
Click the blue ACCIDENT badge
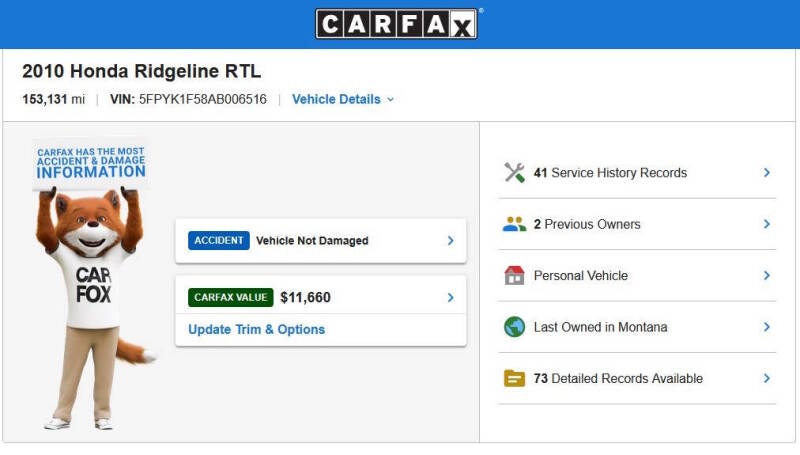pos(219,241)
